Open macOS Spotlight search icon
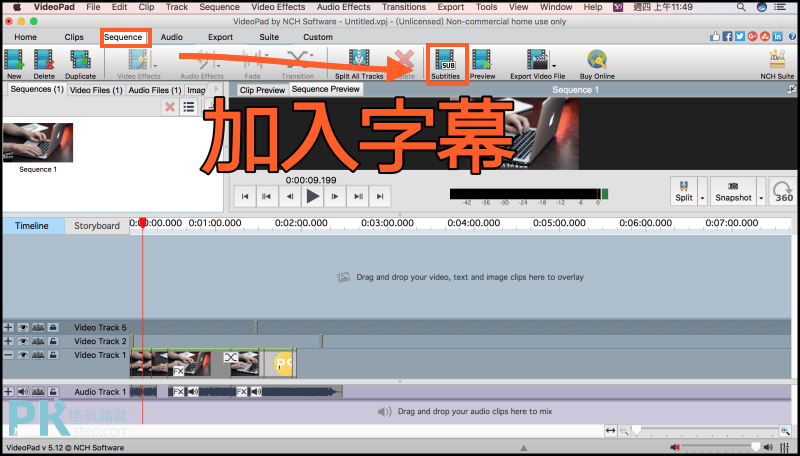 (x=741, y=7)
